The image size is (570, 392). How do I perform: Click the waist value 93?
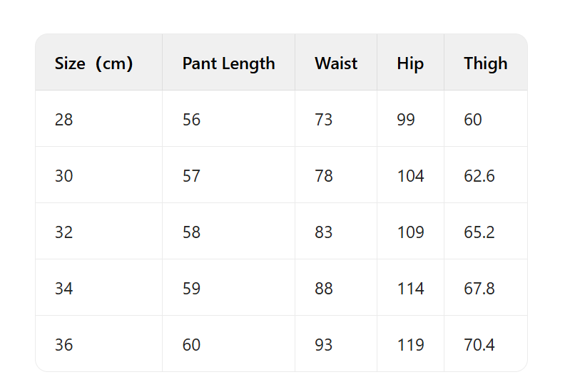click(324, 345)
